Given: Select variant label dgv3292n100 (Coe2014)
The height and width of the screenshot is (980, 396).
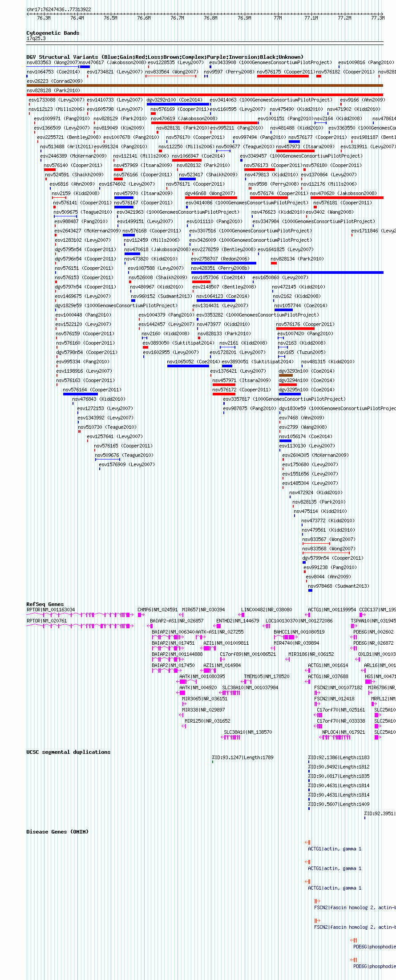Looking at the screenshot, I should point(174,100).
